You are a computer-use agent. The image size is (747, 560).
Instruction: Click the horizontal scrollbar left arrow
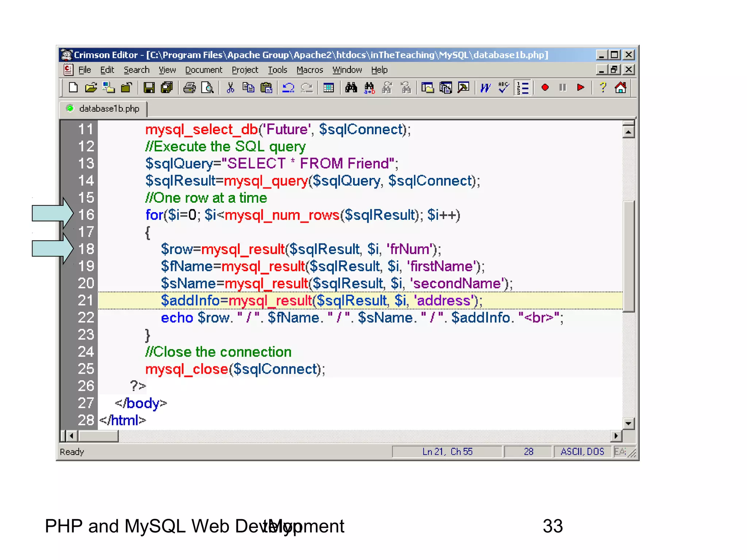click(72, 436)
